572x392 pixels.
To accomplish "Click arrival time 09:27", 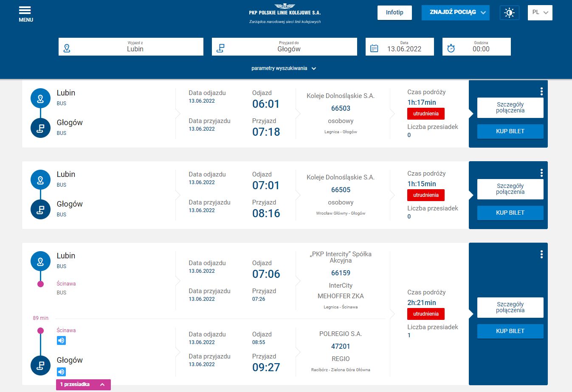I will [266, 367].
